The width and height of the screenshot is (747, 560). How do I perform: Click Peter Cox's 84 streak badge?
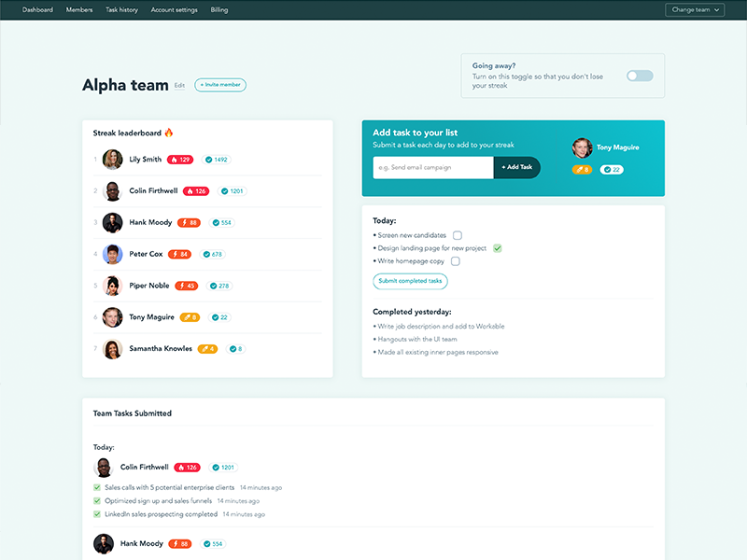pos(179,254)
